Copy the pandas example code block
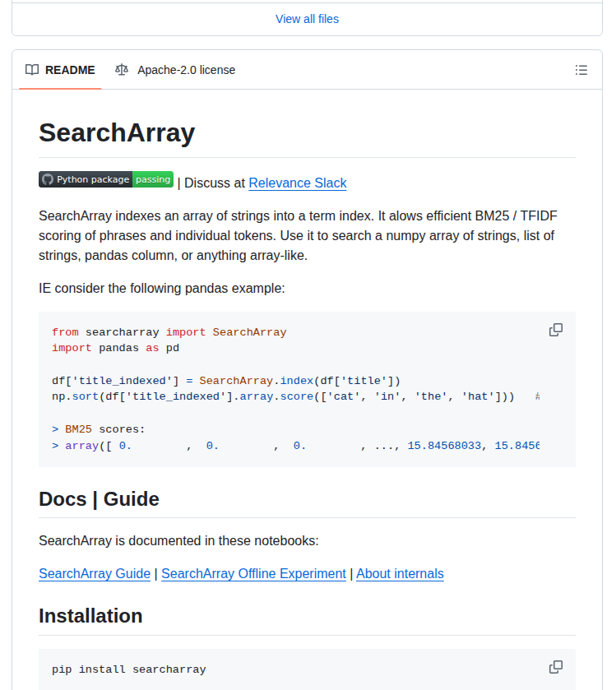Viewport: 616px width, 690px height. [556, 330]
